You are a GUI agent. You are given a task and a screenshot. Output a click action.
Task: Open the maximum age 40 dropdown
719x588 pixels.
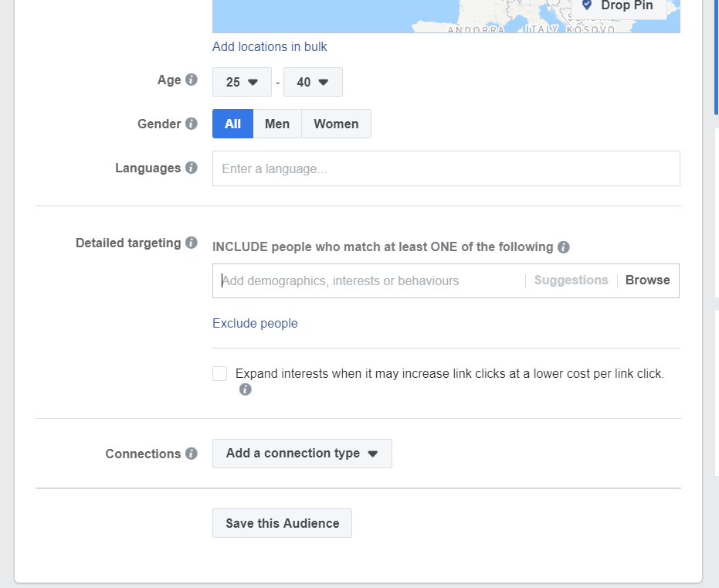[x=314, y=82]
